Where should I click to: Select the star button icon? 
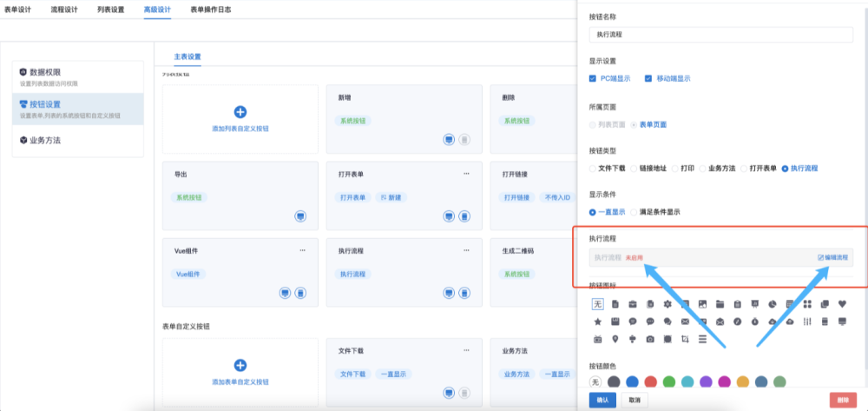click(x=597, y=322)
